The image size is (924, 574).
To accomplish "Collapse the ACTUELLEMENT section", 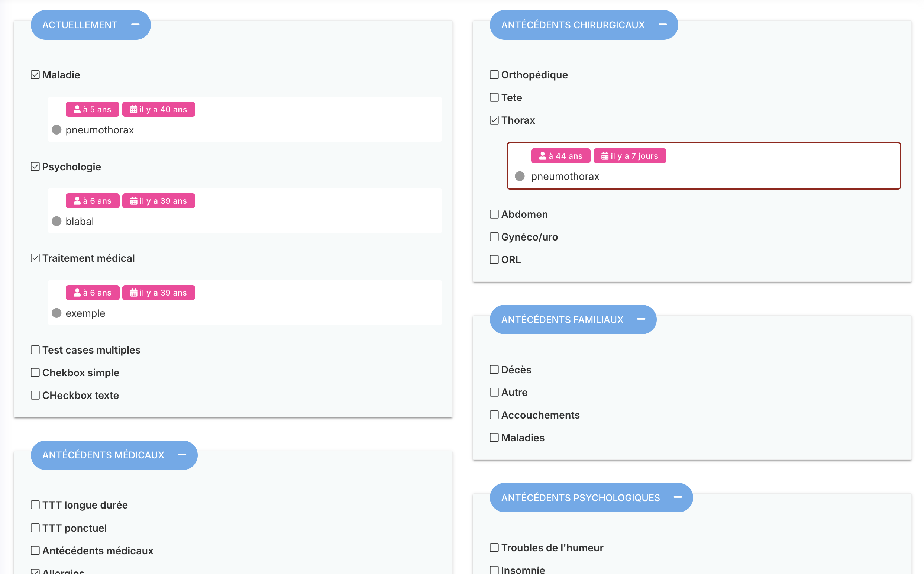I will [135, 25].
